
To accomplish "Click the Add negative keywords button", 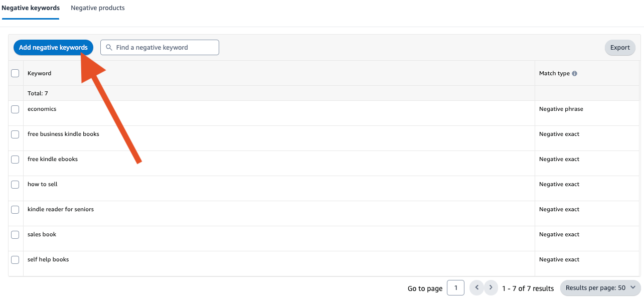I will pyautogui.click(x=53, y=48).
